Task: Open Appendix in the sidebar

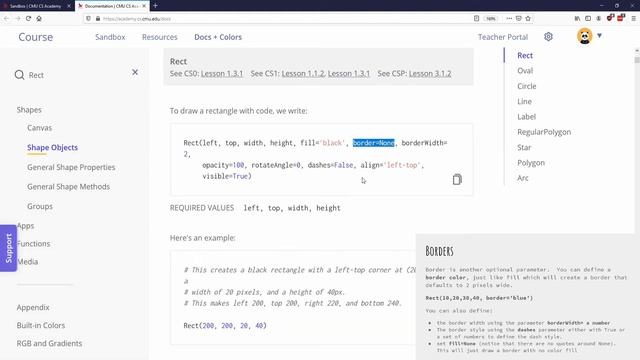Action: point(33,307)
